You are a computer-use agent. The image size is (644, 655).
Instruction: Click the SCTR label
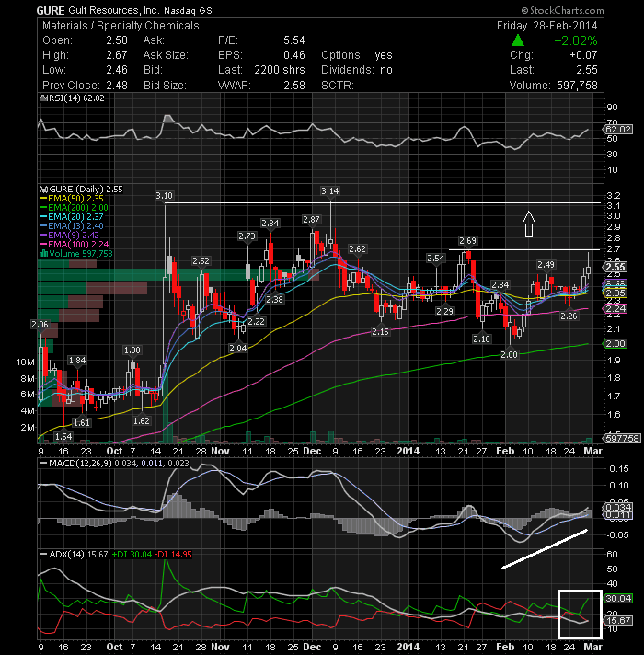coord(338,86)
